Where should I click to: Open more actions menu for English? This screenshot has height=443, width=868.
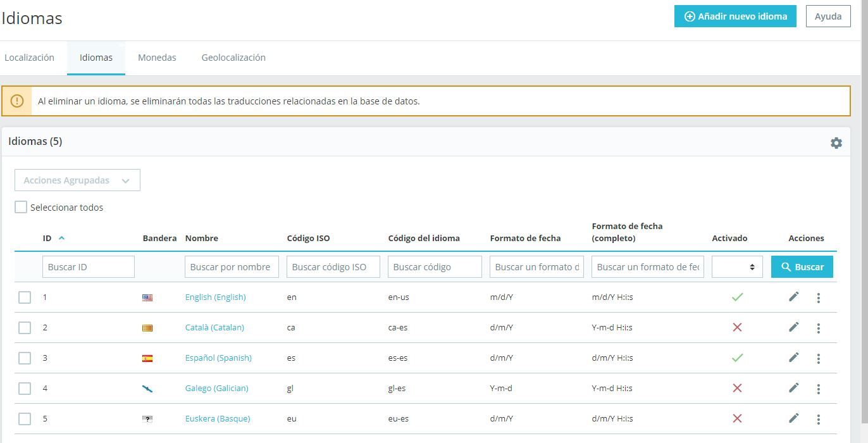(818, 297)
